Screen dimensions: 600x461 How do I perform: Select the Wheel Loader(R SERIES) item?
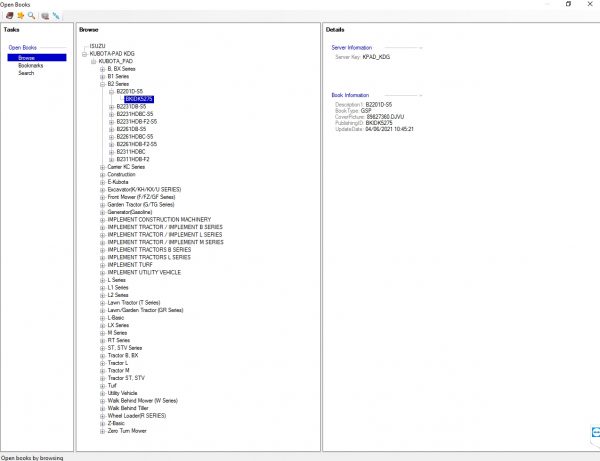[137, 415]
